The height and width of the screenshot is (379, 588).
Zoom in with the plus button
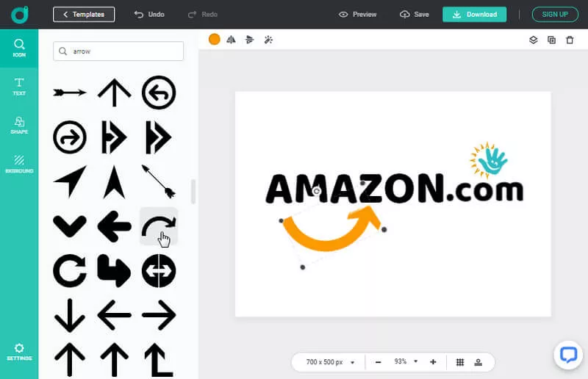433,362
